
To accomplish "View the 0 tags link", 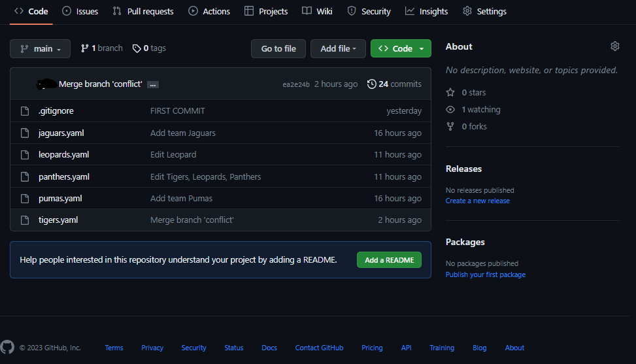I will coord(149,48).
